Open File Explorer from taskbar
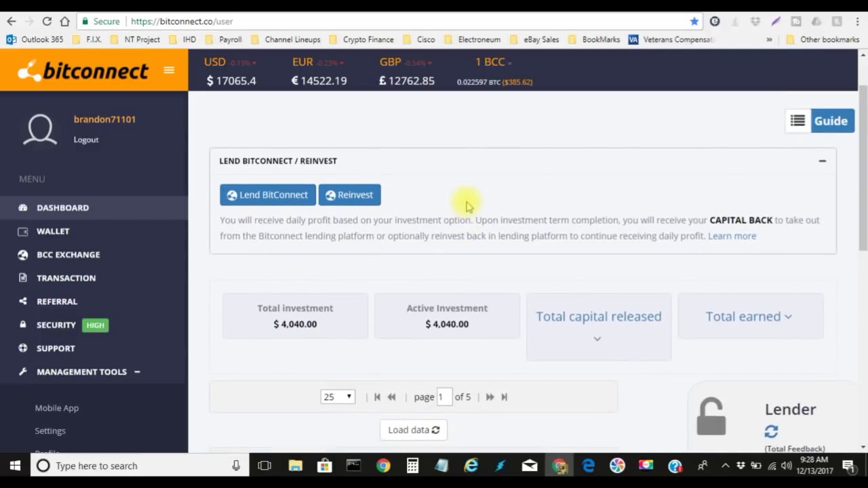The height and width of the screenshot is (488, 868). pyautogui.click(x=295, y=466)
